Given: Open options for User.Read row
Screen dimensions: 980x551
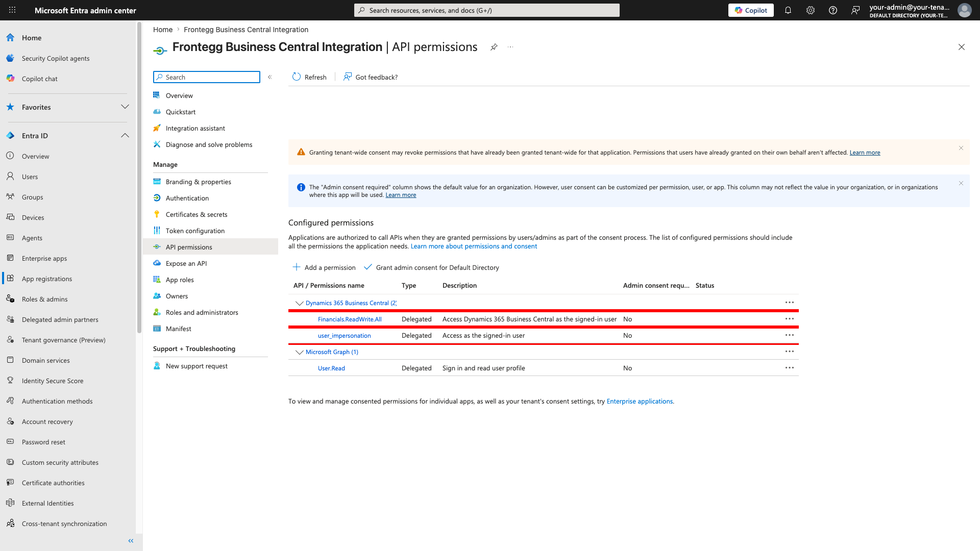Looking at the screenshot, I should pos(790,368).
